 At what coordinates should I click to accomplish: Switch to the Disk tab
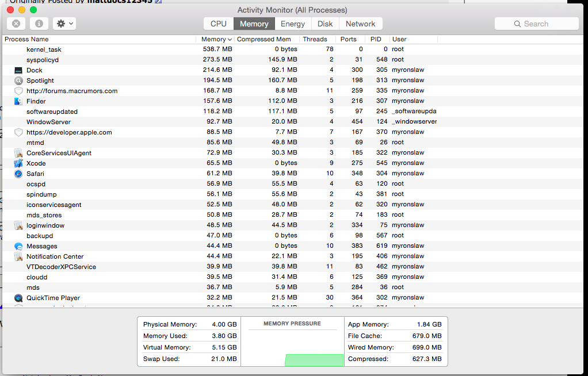coord(325,24)
